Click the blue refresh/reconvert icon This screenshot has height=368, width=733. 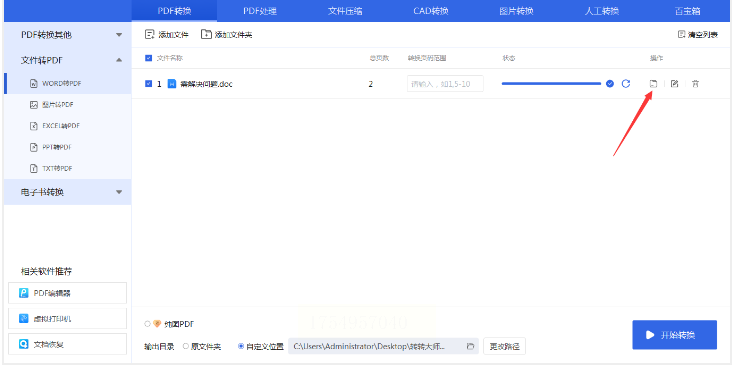pyautogui.click(x=626, y=84)
